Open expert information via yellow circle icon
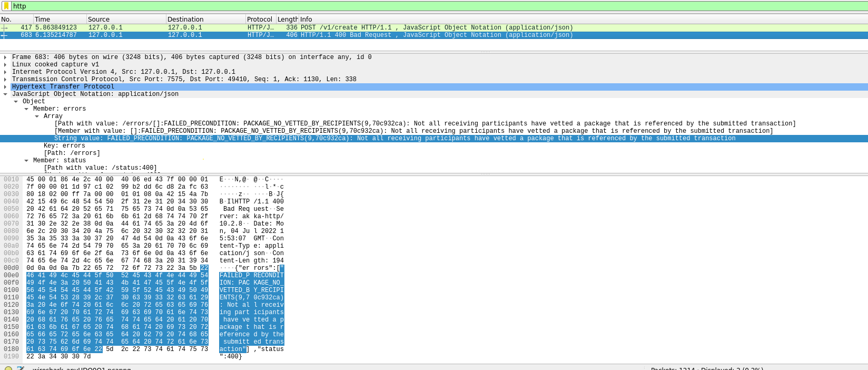 pyautogui.click(x=8, y=368)
